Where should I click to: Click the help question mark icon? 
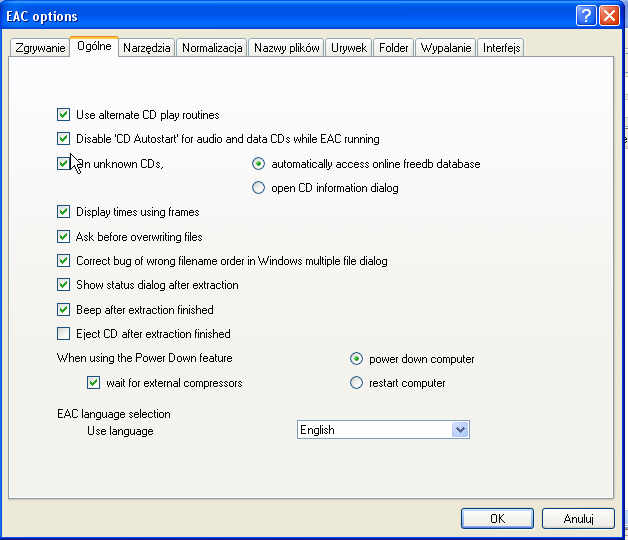pos(586,16)
